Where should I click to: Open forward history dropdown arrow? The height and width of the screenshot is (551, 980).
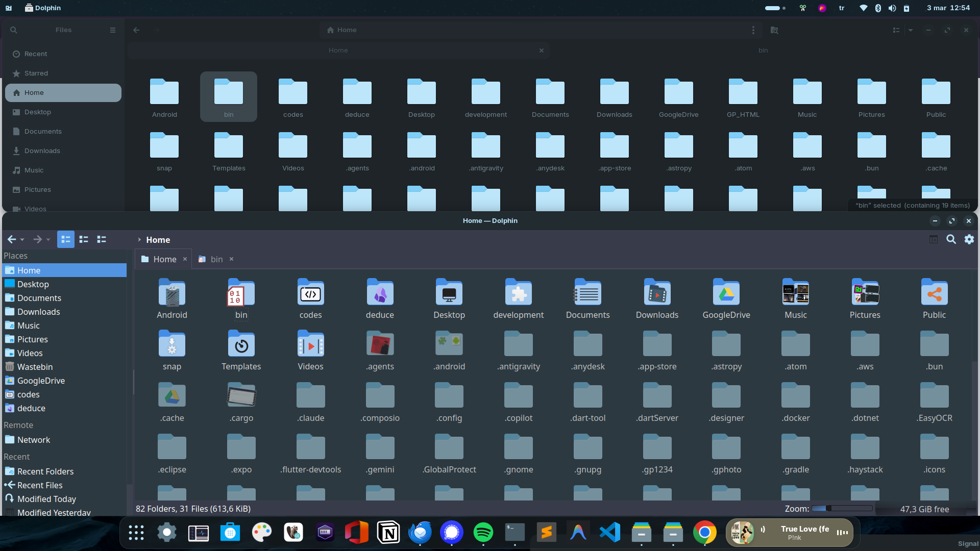tap(48, 240)
